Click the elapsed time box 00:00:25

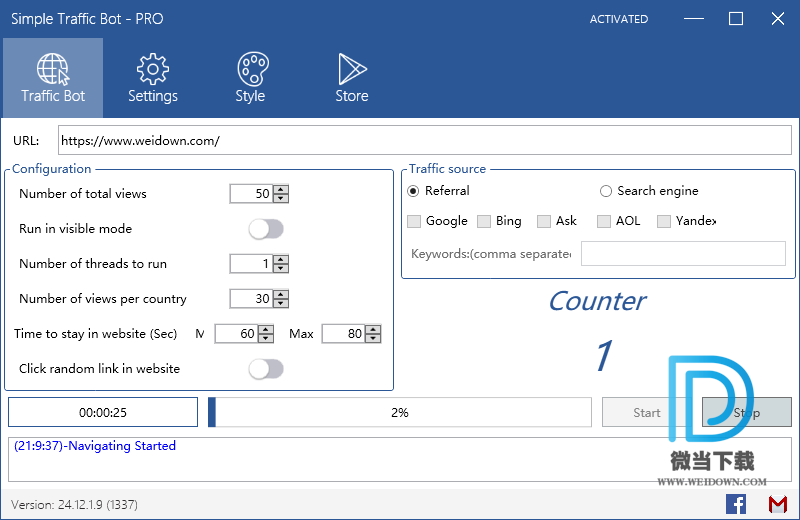[103, 412]
